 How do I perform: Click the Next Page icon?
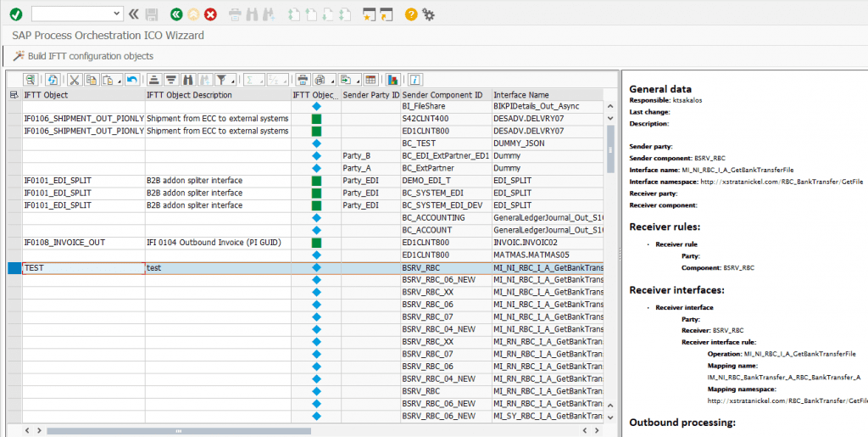[329, 14]
